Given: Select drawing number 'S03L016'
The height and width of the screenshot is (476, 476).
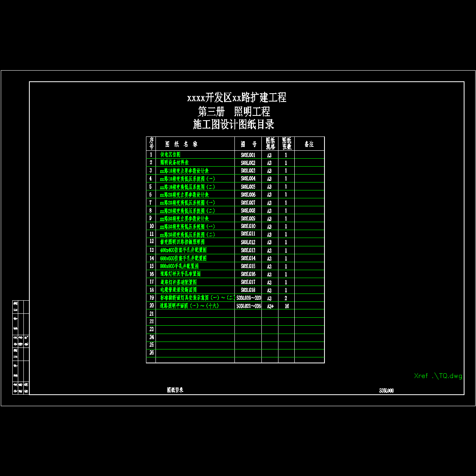Looking at the screenshot, I should (248, 274).
